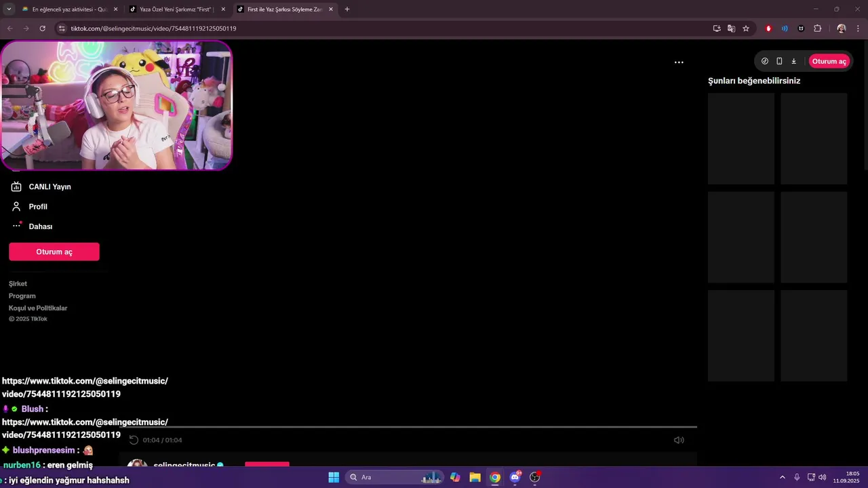
Task: Click the phone app icon in top pill
Action: click(x=779, y=61)
